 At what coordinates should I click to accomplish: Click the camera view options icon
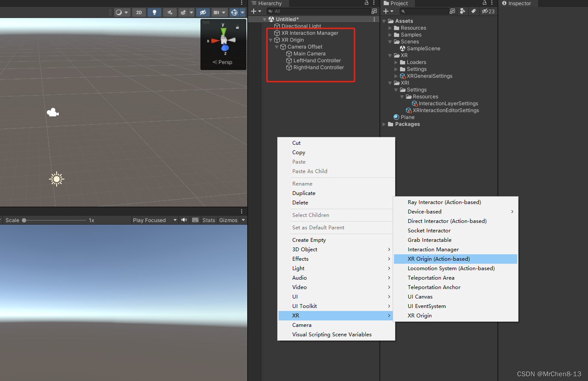[217, 12]
